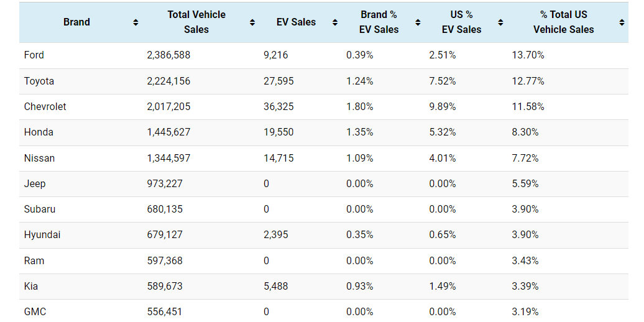Click sort arrows for US % EV Sales
644x322 pixels.
(x=500, y=22)
